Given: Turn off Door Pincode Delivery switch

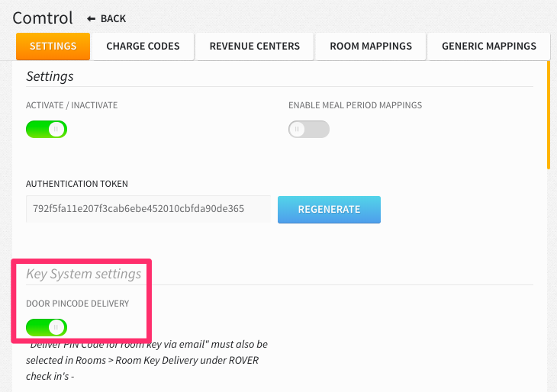Looking at the screenshot, I should [47, 327].
